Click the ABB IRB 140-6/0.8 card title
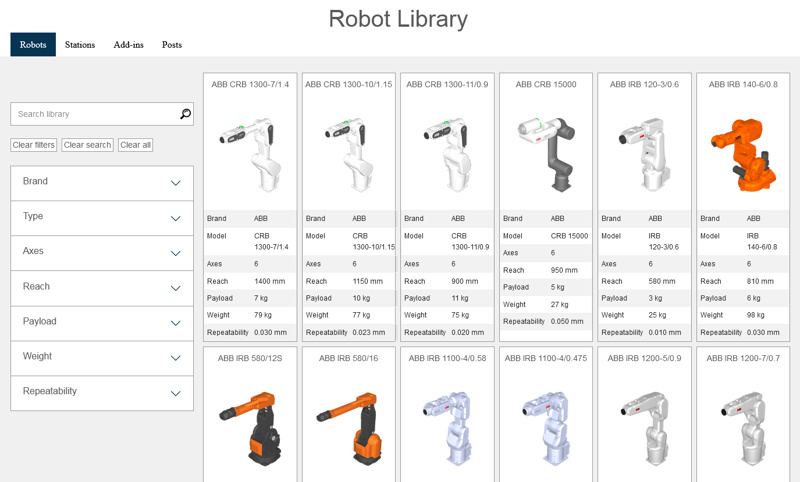 pos(743,84)
